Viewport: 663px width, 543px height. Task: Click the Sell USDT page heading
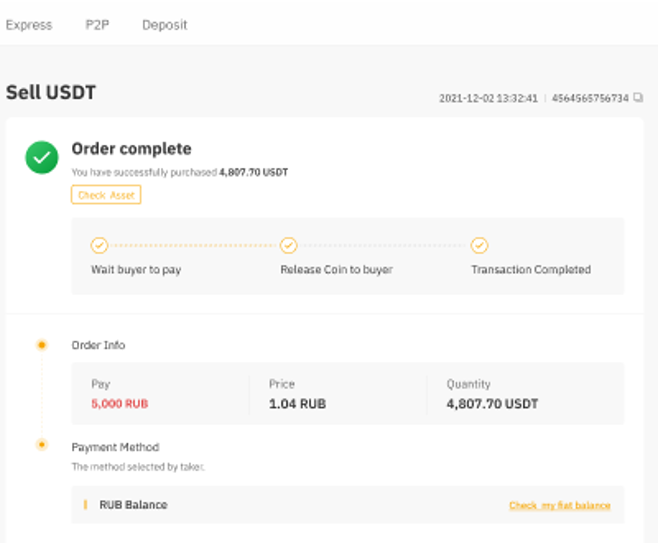tap(51, 93)
